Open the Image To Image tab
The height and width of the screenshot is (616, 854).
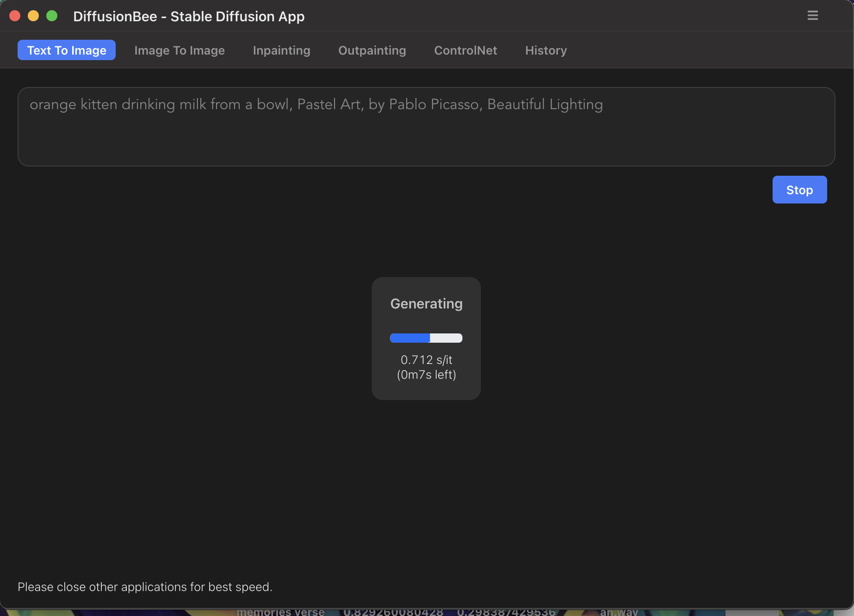179,50
